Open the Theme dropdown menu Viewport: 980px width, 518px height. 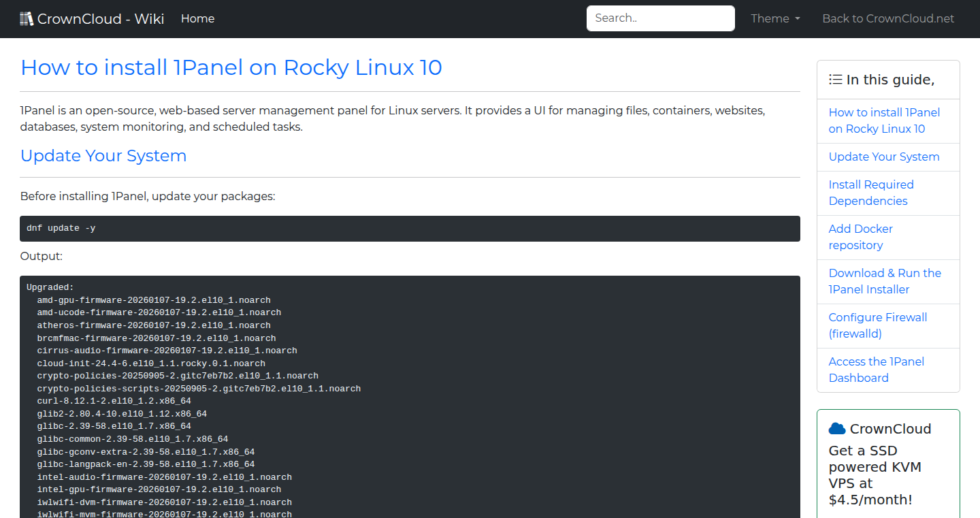775,18
